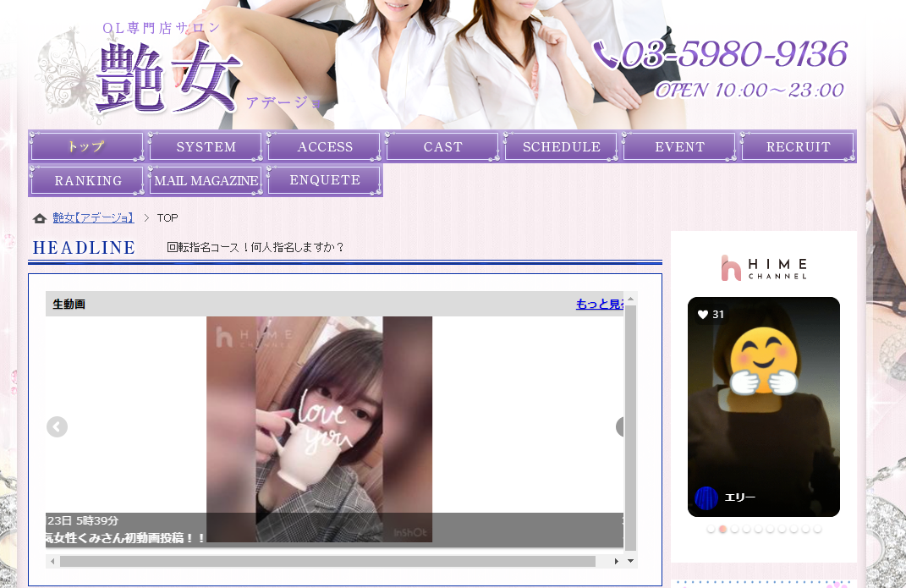Open the ENQUETE page
The image size is (906, 588).
pyautogui.click(x=325, y=180)
